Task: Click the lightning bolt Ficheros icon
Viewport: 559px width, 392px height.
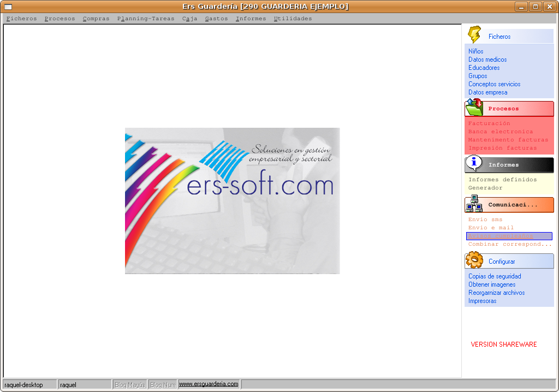Action: click(474, 34)
